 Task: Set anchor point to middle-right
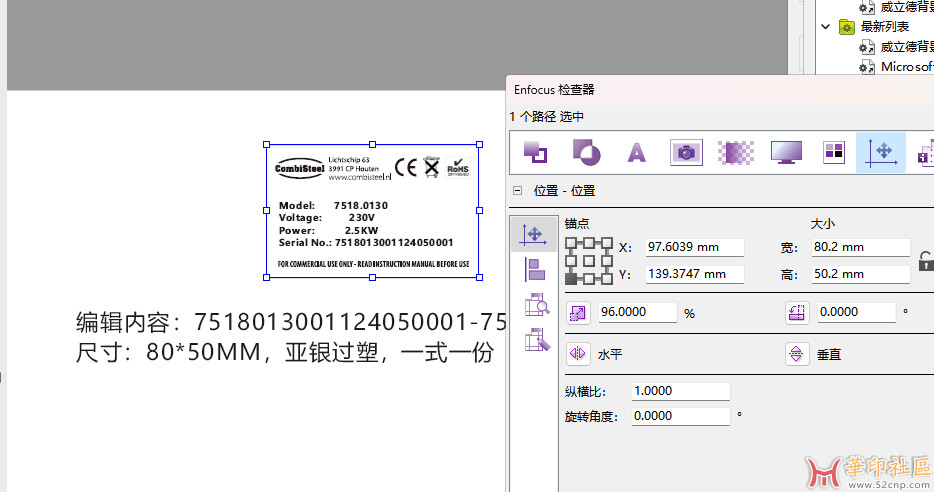click(x=607, y=260)
